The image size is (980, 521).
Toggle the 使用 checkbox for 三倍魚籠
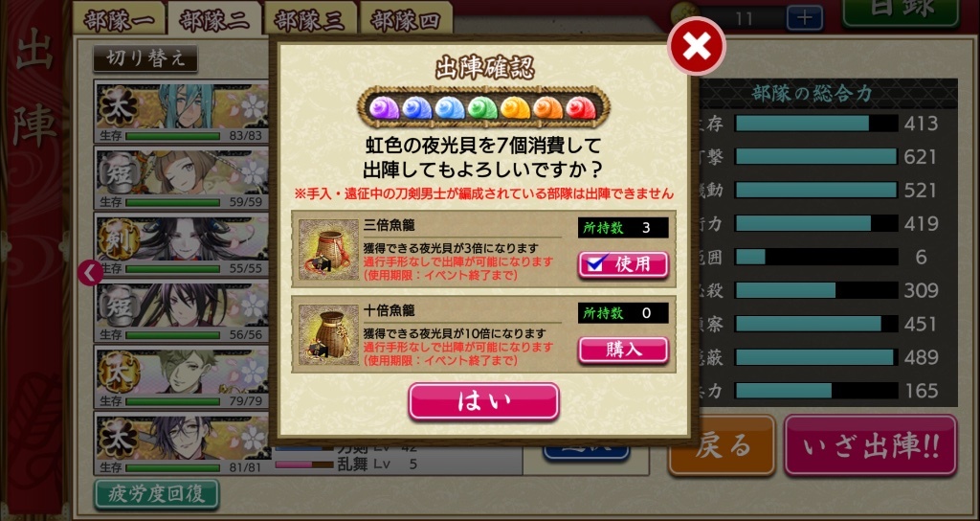[x=623, y=264]
